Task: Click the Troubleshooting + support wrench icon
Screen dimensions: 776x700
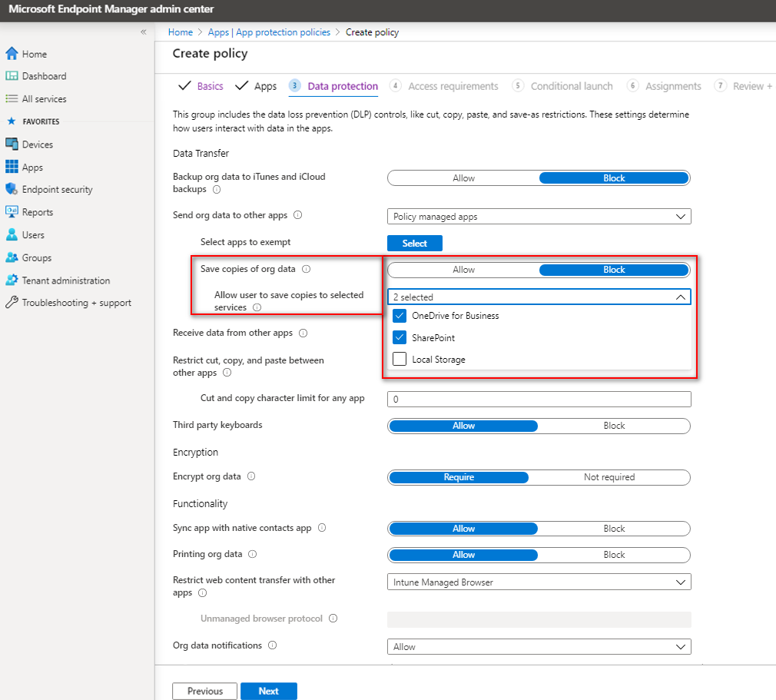Action: click(x=12, y=303)
